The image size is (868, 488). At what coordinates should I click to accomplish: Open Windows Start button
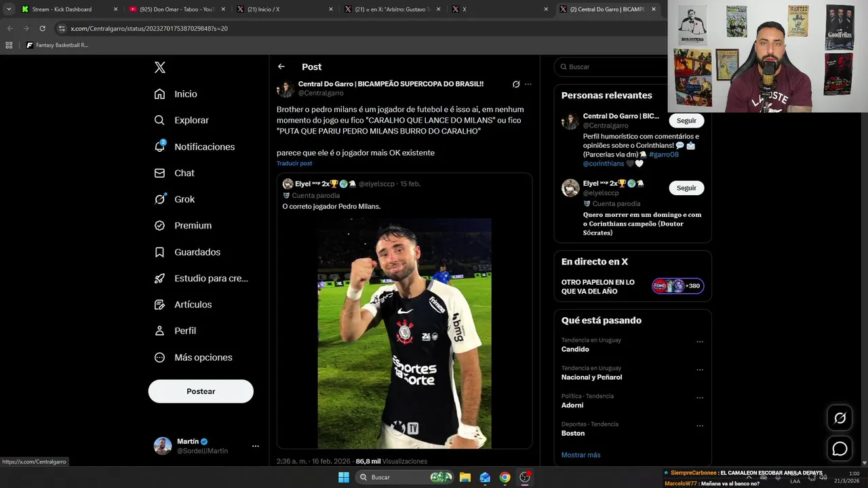pos(344,477)
